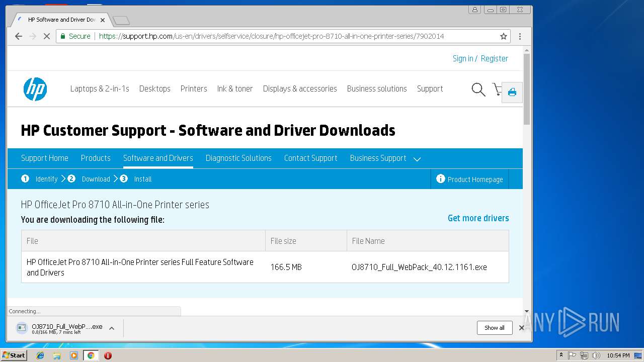The width and height of the screenshot is (644, 362).
Task: Click the Chrome taskbar button
Action: (91, 355)
